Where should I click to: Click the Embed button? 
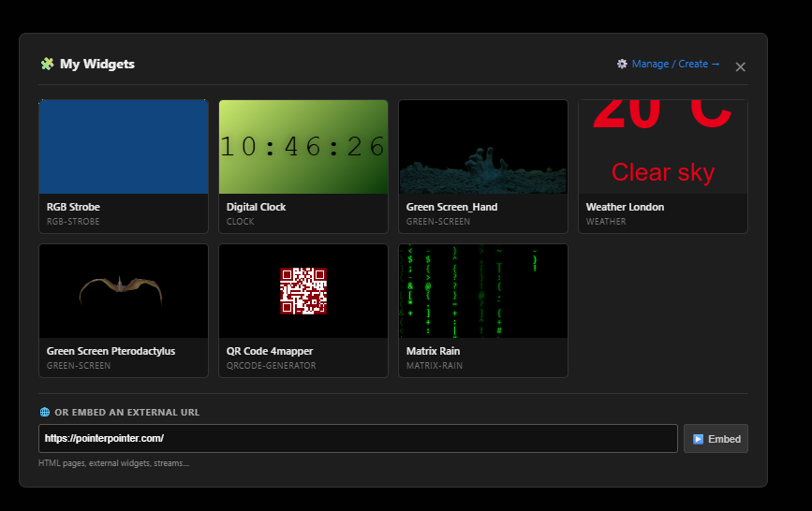pyautogui.click(x=716, y=439)
